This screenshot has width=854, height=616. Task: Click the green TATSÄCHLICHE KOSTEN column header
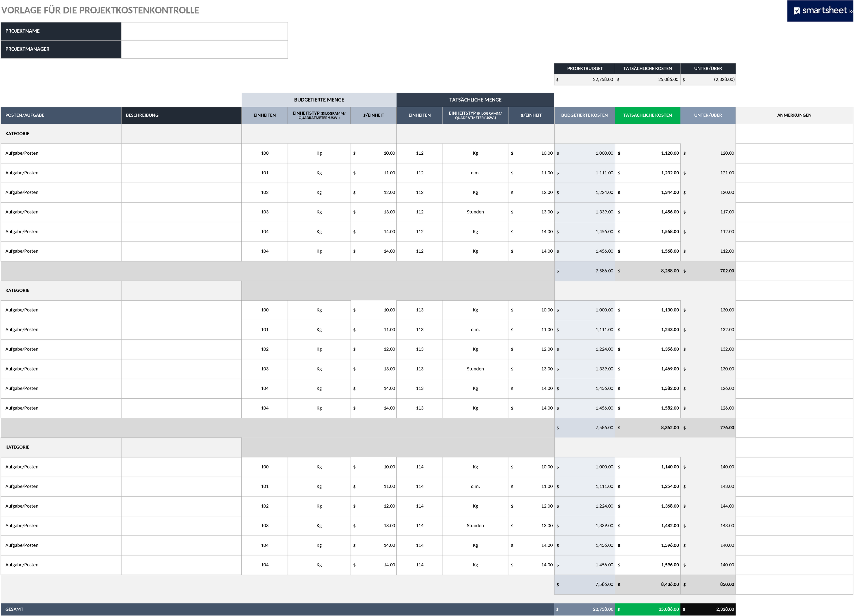click(648, 115)
